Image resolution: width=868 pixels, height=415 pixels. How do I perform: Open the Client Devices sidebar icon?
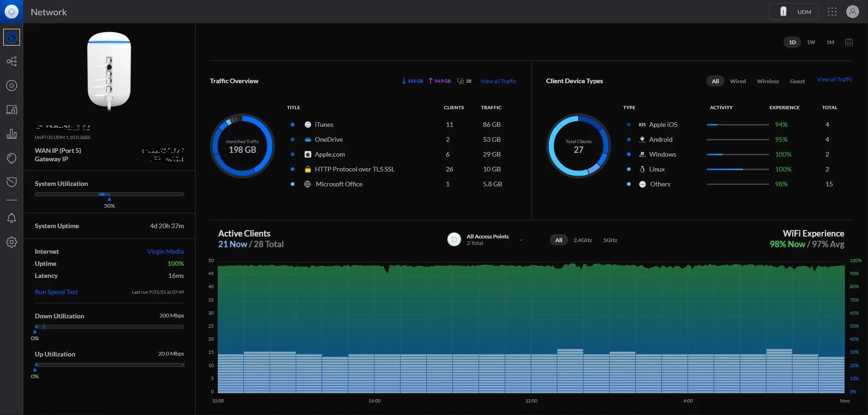tap(12, 110)
